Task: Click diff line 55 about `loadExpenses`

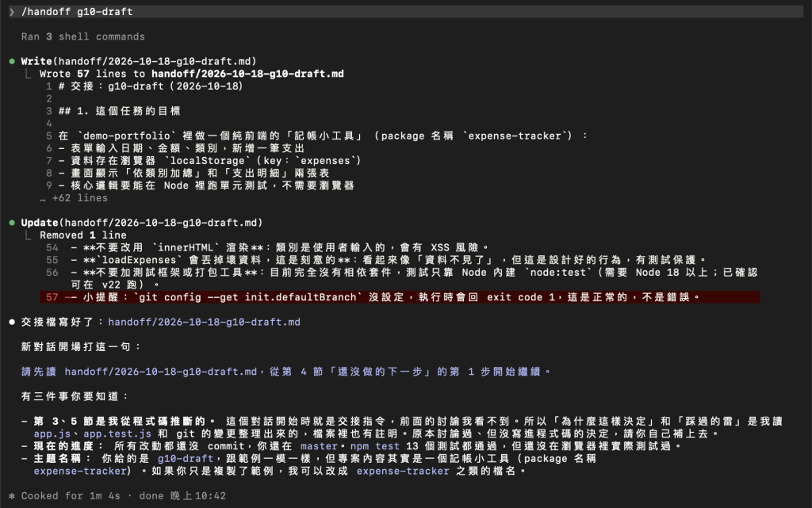Action: (x=389, y=260)
